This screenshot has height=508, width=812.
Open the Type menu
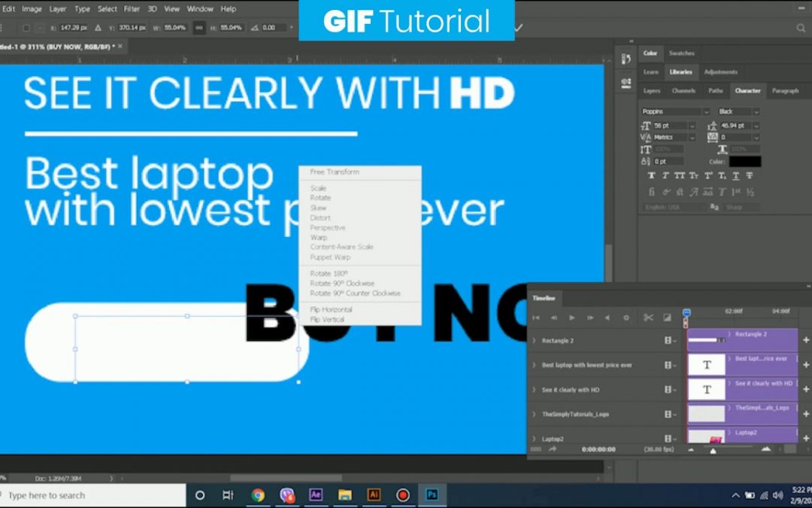point(82,9)
